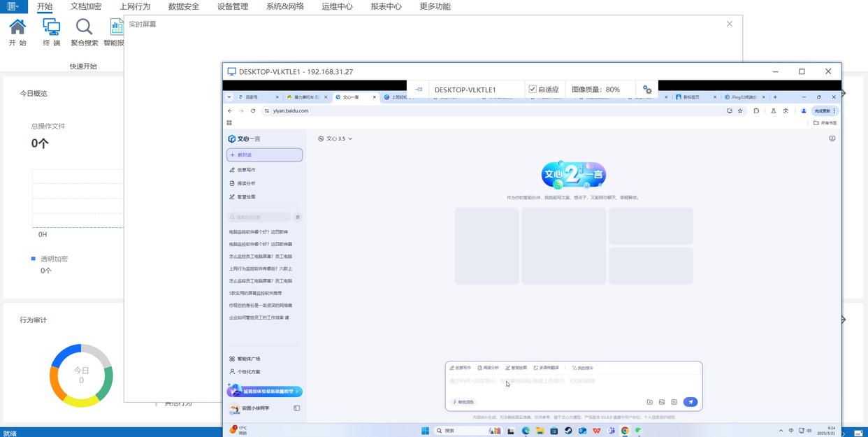This screenshot has width=868, height=437.
Task: Switch to the 上网行为 menu tab
Action: pos(135,6)
